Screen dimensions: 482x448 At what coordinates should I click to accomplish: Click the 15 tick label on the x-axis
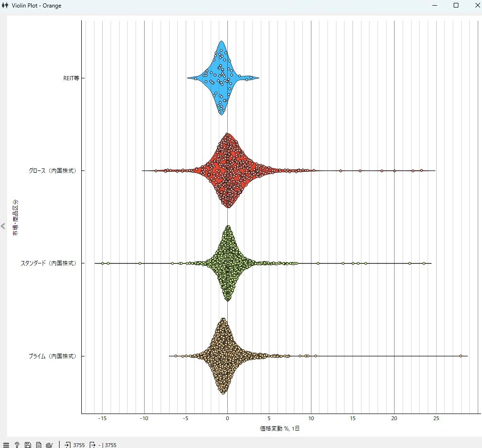click(353, 418)
